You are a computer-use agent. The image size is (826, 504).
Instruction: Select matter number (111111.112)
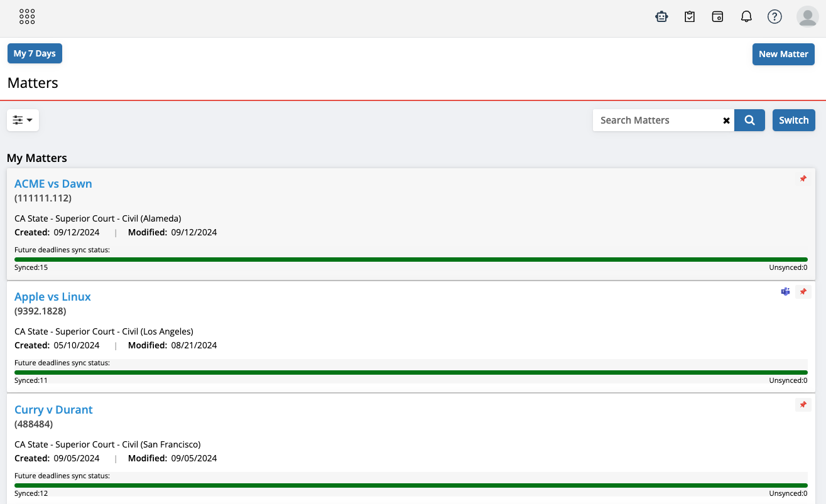[x=43, y=198]
